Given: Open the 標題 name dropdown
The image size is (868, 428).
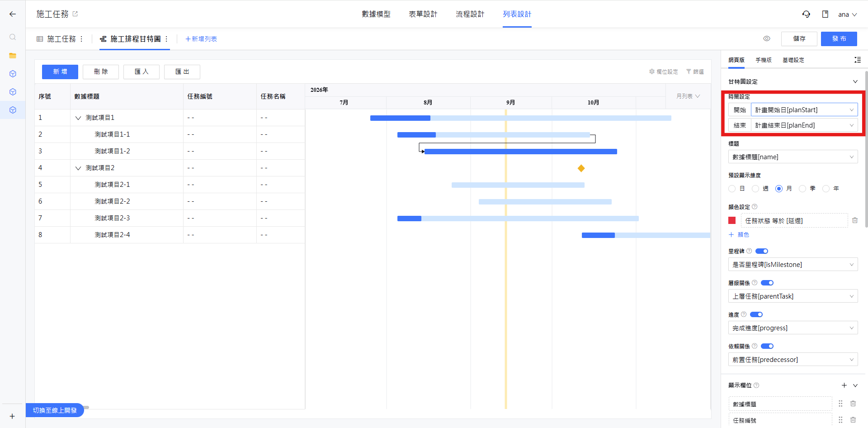Looking at the screenshot, I should (x=793, y=157).
